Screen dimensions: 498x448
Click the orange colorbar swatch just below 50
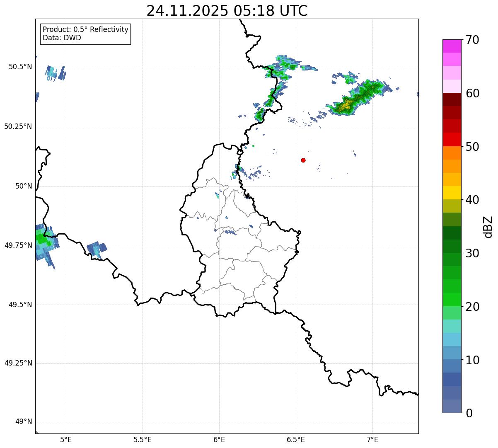[x=452, y=153]
